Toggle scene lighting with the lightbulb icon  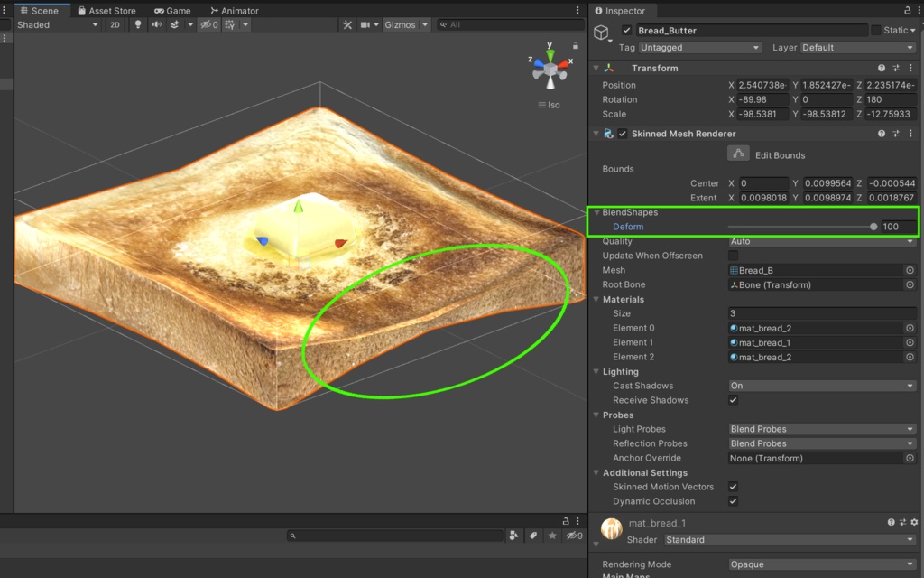pyautogui.click(x=138, y=25)
